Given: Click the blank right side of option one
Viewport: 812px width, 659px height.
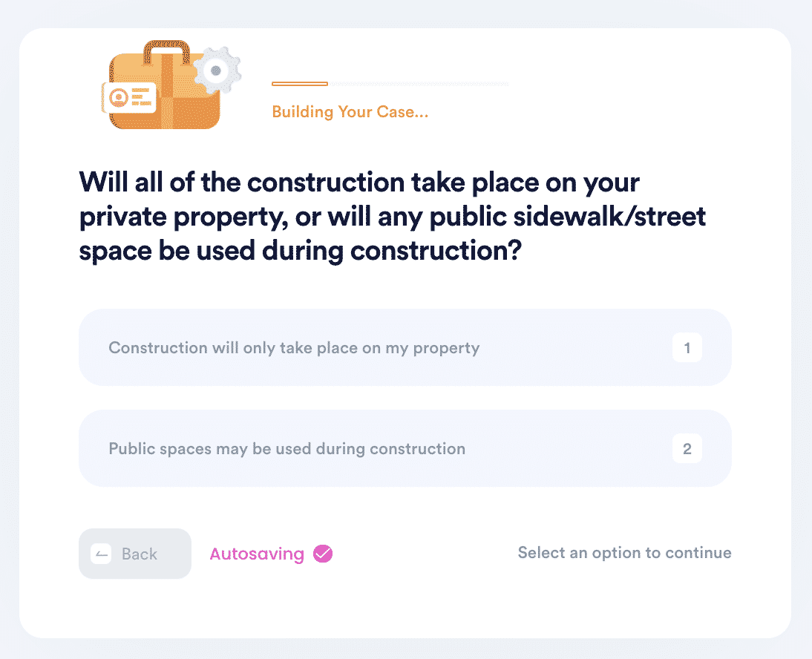Looking at the screenshot, I should click(x=574, y=347).
